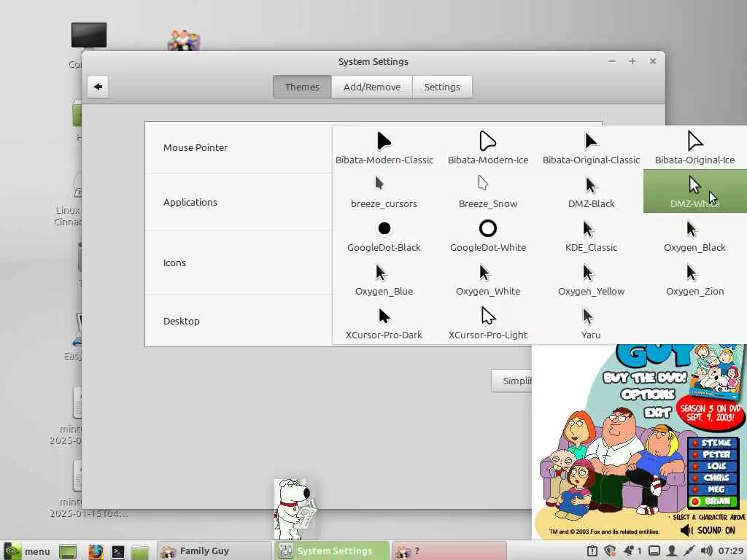747x560 pixels.
Task: Choose GoogleDot-Black pointer
Action: point(384,236)
